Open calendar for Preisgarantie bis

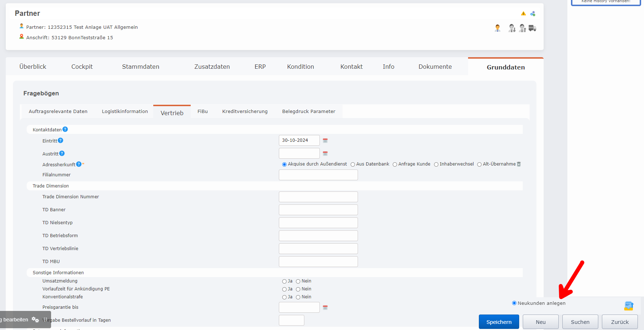(x=325, y=308)
